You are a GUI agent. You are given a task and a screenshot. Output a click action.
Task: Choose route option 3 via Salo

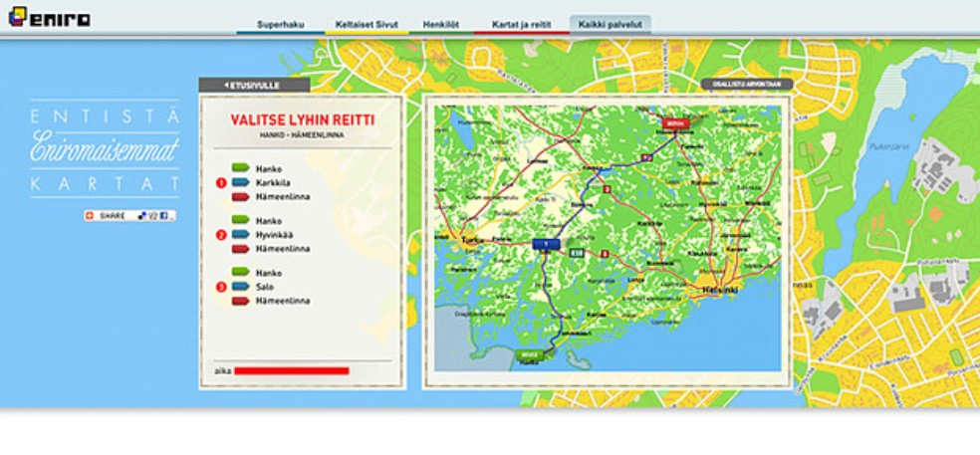221,287
